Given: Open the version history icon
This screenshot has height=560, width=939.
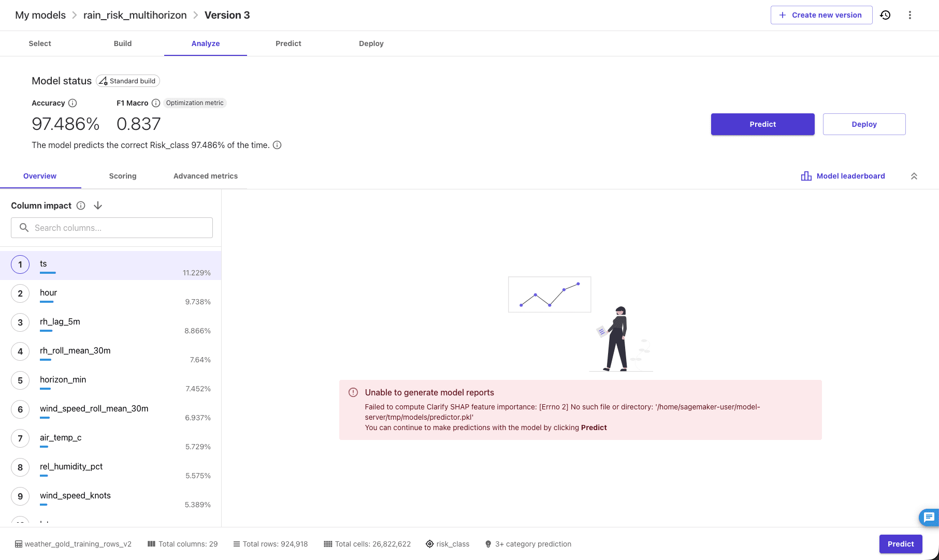Looking at the screenshot, I should pos(886,15).
